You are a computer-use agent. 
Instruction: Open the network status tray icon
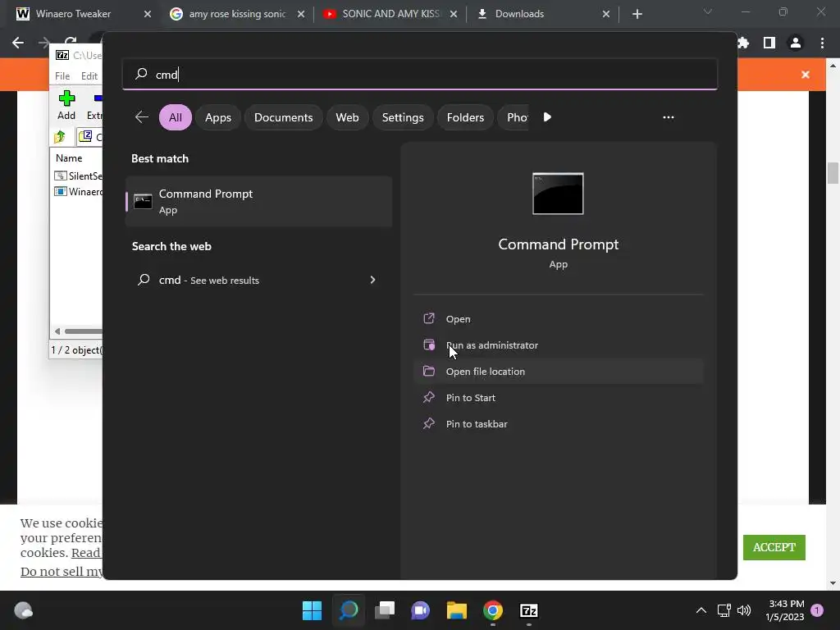[x=724, y=610]
